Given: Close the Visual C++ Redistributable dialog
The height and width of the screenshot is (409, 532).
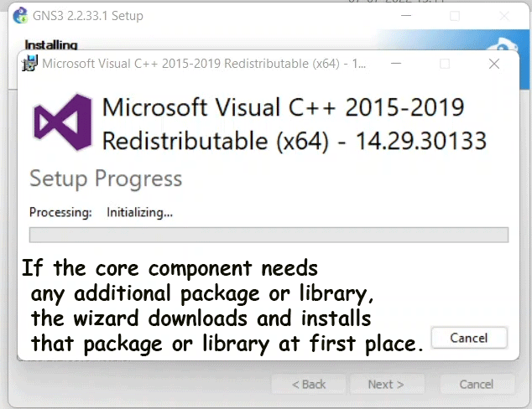Looking at the screenshot, I should [494, 64].
